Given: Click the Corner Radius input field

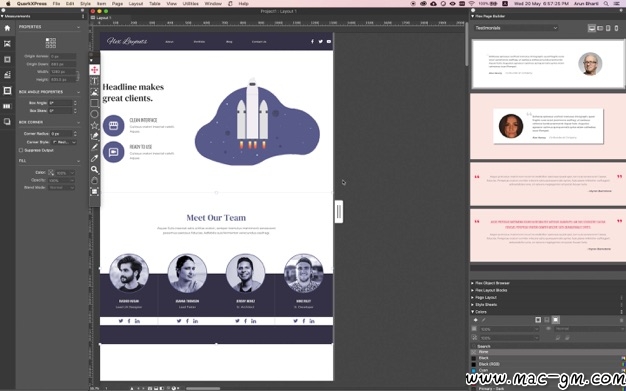Looking at the screenshot, I should click(x=61, y=134).
